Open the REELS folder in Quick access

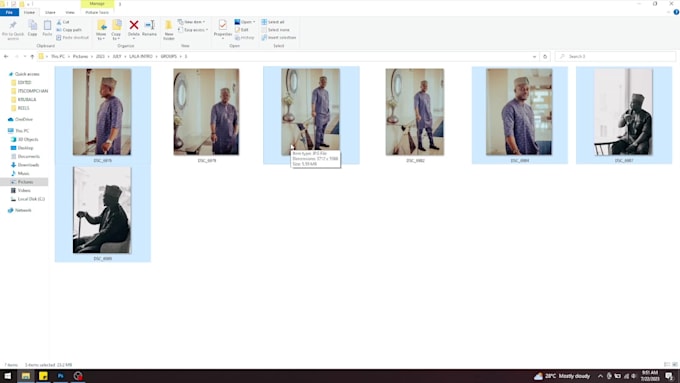[23, 108]
